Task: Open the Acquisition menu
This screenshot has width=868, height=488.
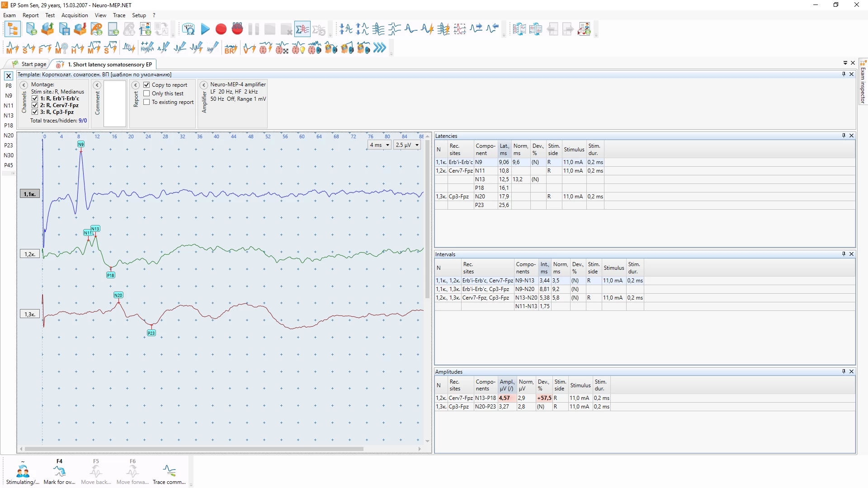Action: click(x=75, y=15)
